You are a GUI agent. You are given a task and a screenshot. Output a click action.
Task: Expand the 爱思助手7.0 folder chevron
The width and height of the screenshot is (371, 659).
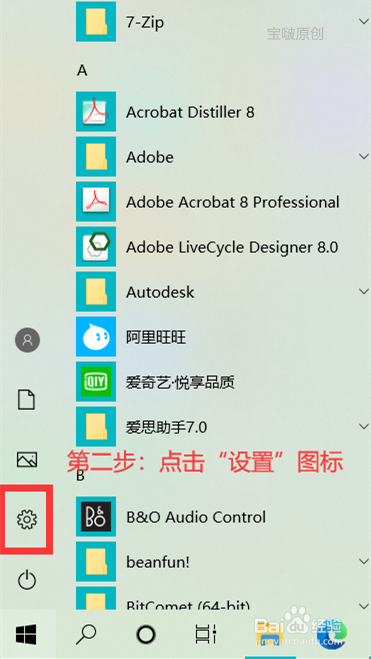[364, 426]
